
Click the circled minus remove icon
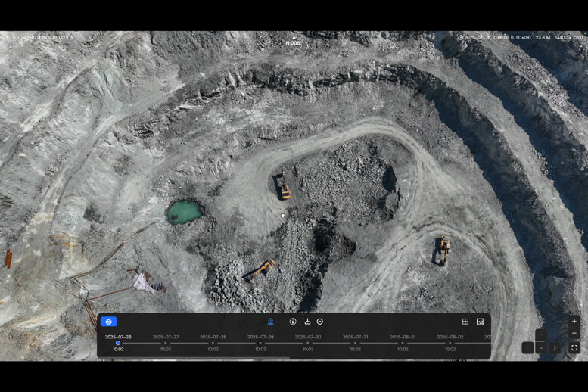tap(320, 322)
